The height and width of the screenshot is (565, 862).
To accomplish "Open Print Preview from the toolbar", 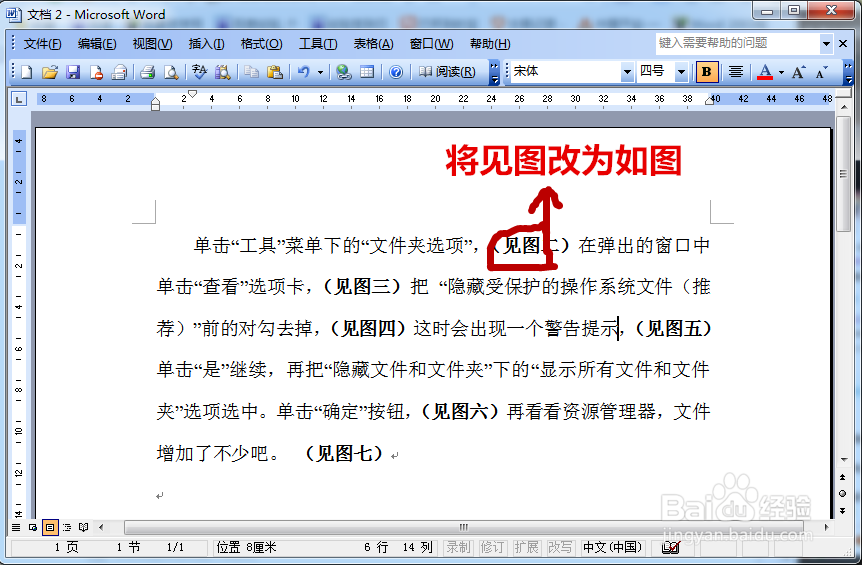I will coord(171,72).
